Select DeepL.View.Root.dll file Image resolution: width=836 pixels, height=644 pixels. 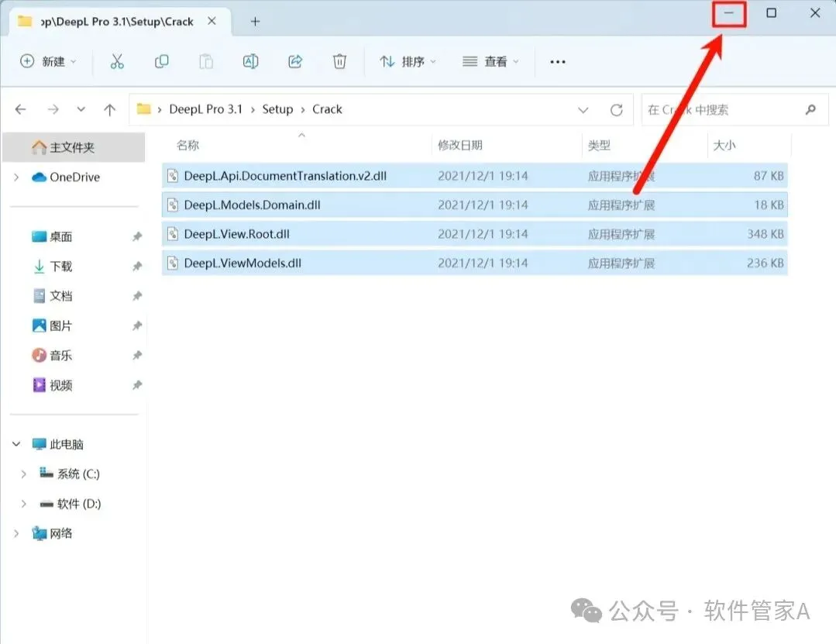point(474,234)
